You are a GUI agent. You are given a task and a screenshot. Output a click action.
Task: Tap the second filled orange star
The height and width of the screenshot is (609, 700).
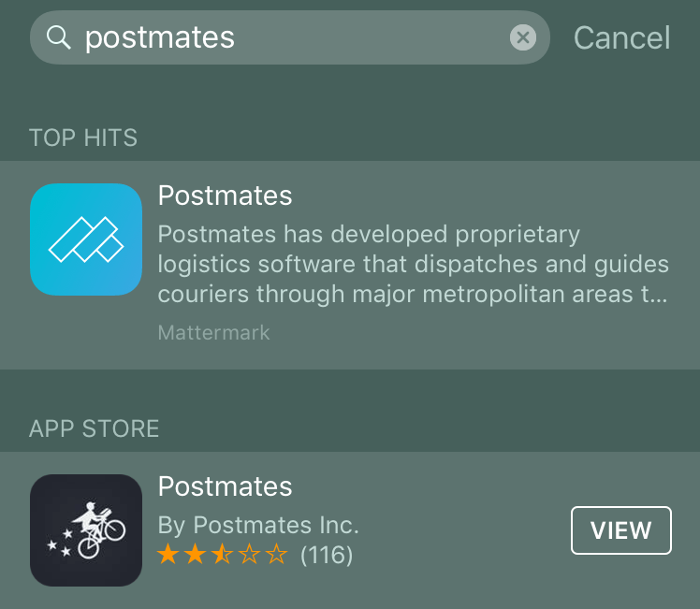coord(196,554)
